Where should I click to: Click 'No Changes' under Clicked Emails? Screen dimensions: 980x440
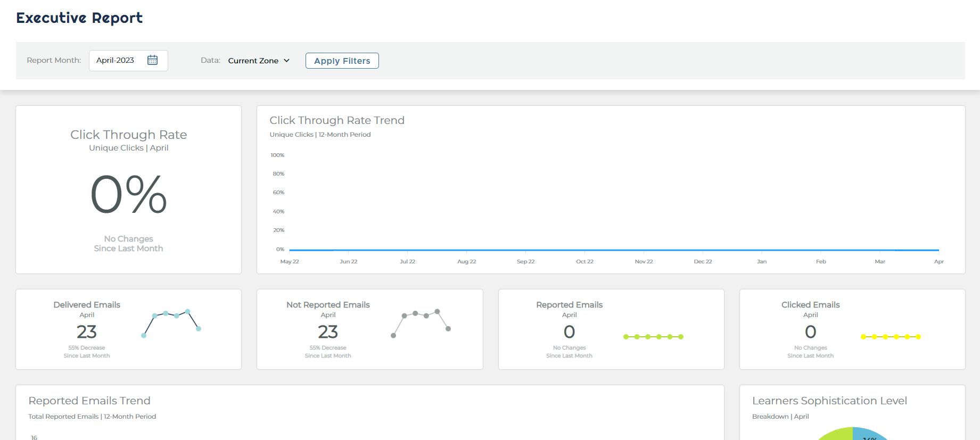click(811, 348)
